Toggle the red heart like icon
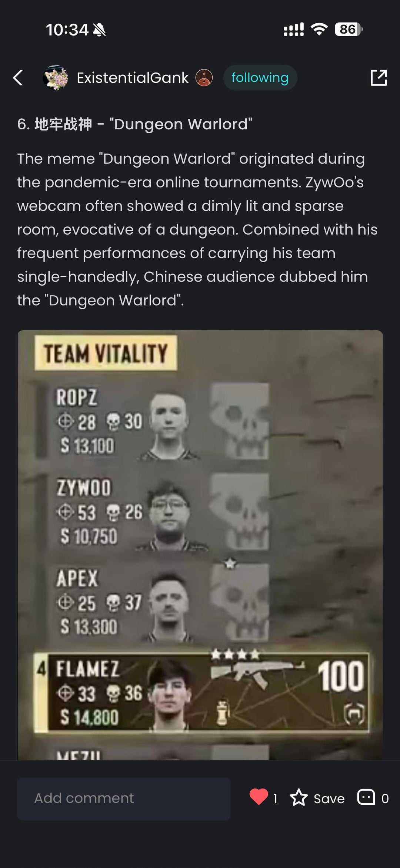 click(x=259, y=797)
